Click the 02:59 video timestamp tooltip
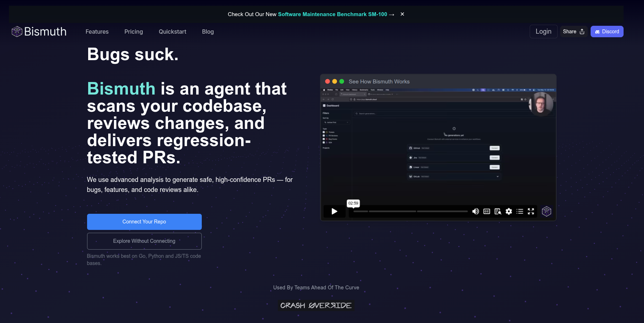The image size is (644, 323). click(353, 203)
